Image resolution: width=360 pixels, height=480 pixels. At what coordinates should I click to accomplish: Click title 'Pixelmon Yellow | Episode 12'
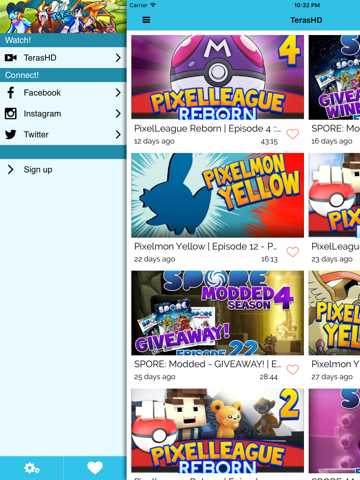coord(206,247)
